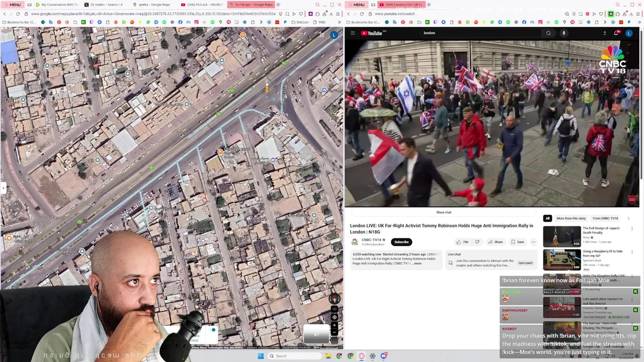Image resolution: width=644 pixels, height=362 pixels.
Task: Open Google apps grid on Maps
Action: (x=321, y=35)
